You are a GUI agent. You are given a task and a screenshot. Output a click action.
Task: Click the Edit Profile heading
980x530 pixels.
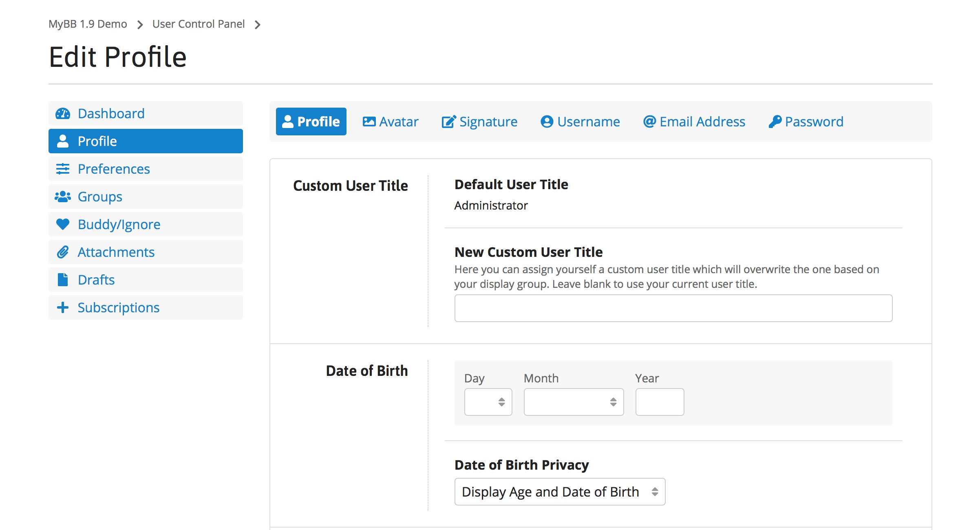pyautogui.click(x=118, y=57)
